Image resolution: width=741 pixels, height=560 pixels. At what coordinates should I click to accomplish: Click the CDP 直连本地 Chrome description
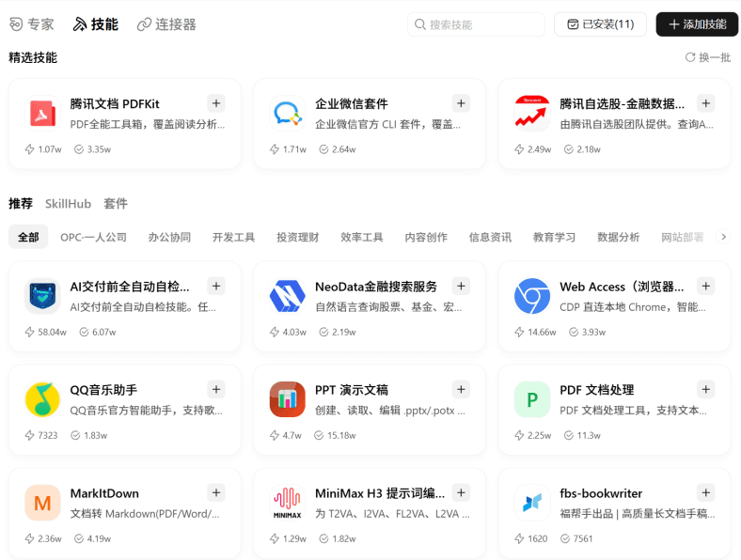click(x=633, y=307)
